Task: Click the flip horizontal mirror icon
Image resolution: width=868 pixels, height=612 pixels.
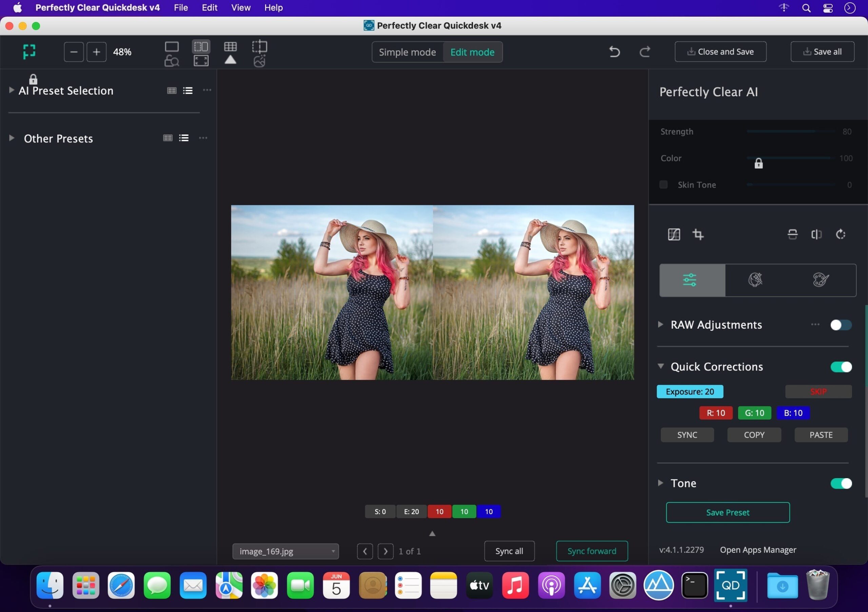Action: tap(816, 234)
